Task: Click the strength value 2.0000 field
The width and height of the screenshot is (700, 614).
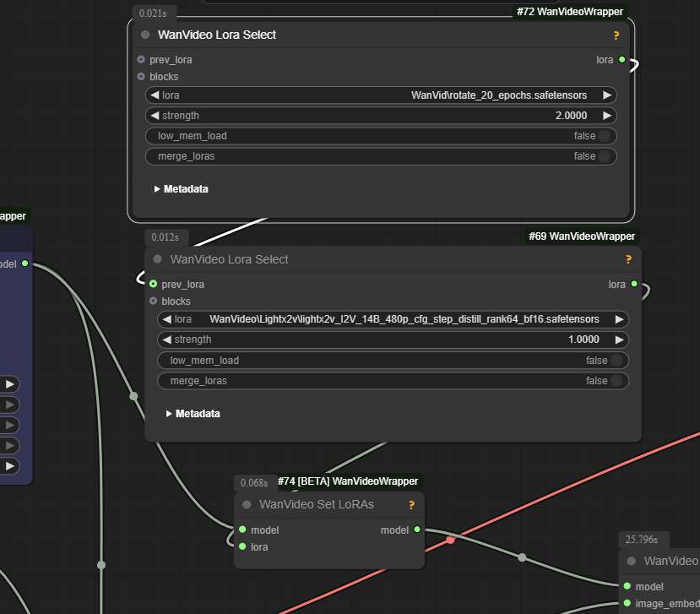Action: [x=381, y=116]
